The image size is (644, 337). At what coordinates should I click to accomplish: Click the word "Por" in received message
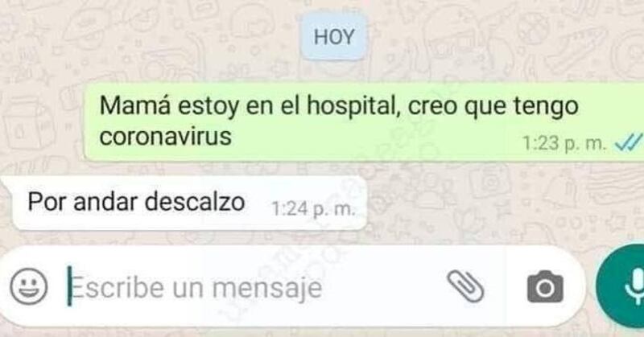pos(47,202)
